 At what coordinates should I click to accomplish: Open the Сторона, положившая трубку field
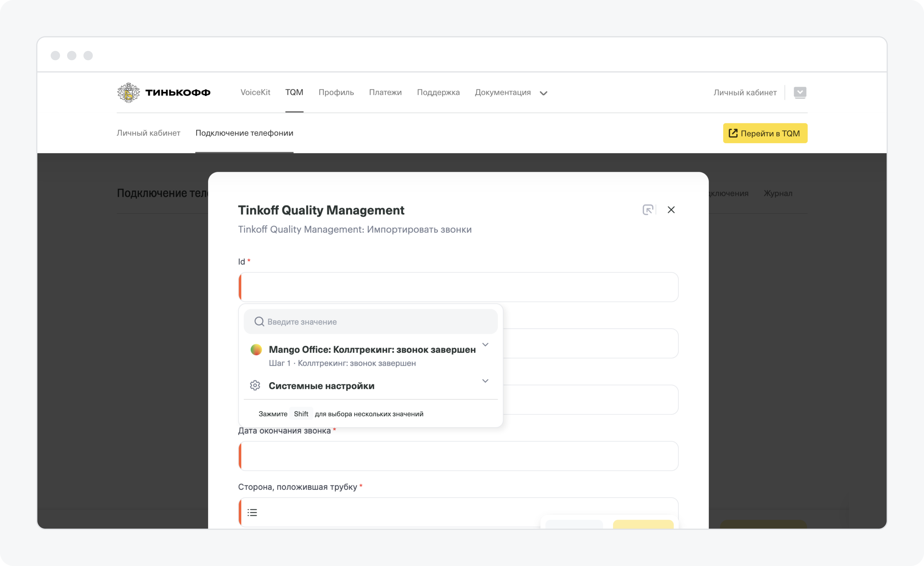pyautogui.click(x=458, y=512)
